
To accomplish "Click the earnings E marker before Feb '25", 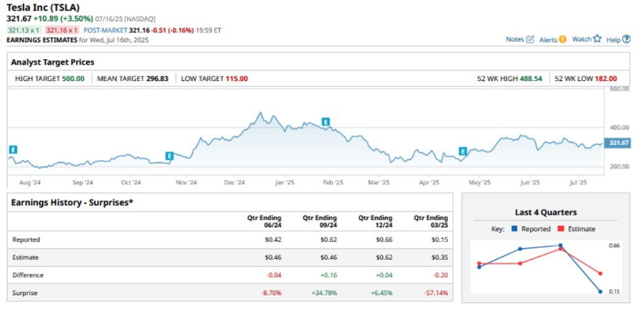I will point(326,122).
